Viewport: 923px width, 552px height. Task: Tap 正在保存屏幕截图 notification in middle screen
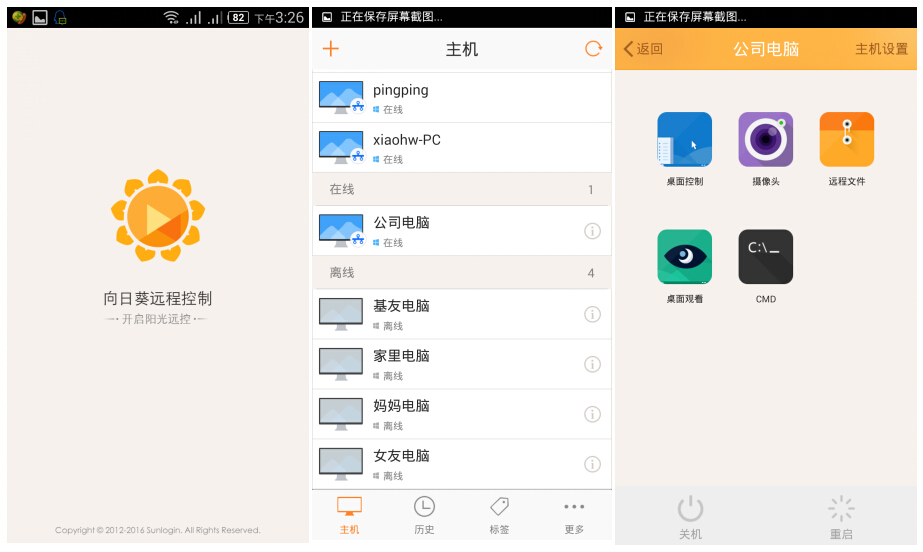391,17
